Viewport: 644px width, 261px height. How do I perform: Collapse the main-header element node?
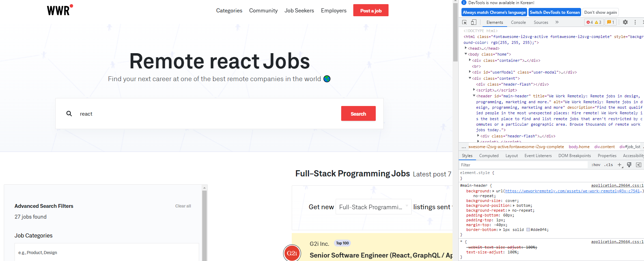click(x=474, y=96)
